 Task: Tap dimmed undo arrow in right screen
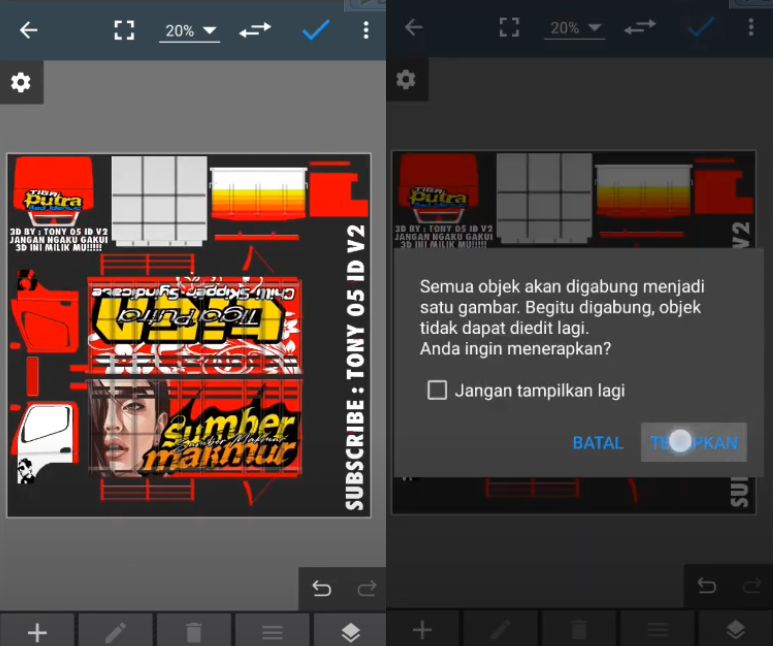[x=706, y=586]
